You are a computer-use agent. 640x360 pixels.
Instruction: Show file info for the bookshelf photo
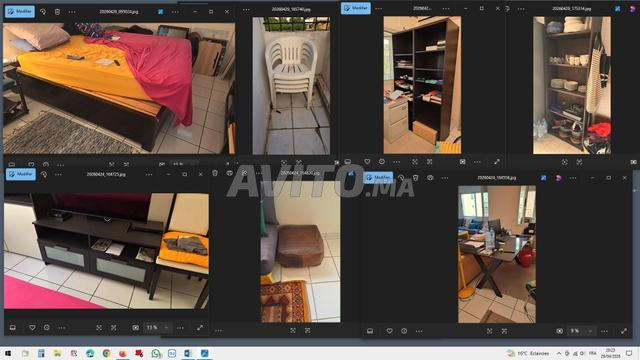(x=382, y=162)
